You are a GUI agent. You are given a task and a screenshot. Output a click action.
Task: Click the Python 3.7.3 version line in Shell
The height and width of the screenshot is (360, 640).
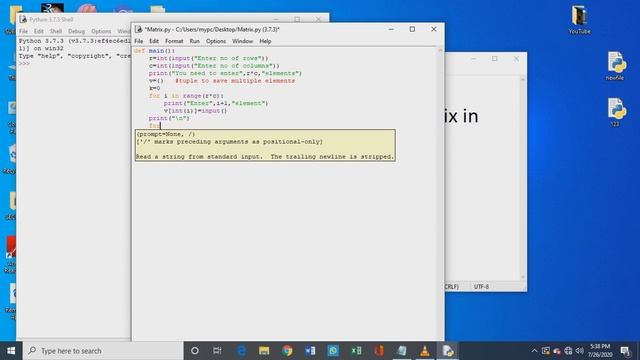click(75, 41)
